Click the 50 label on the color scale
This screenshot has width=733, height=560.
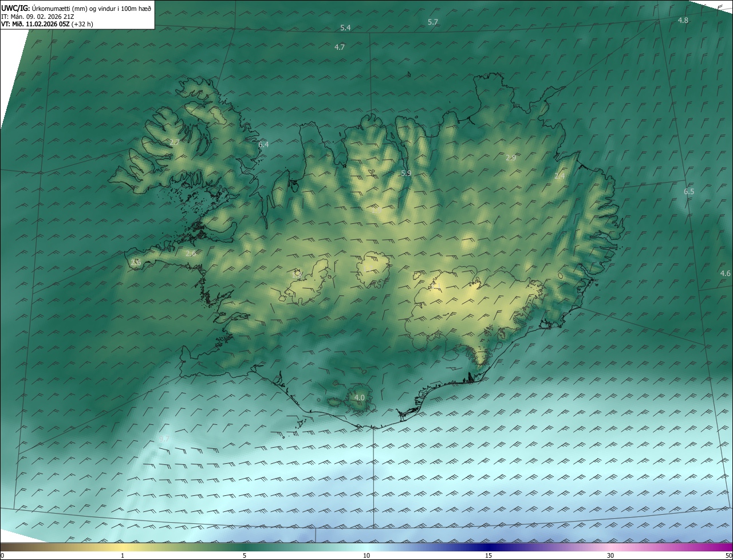coord(728,555)
